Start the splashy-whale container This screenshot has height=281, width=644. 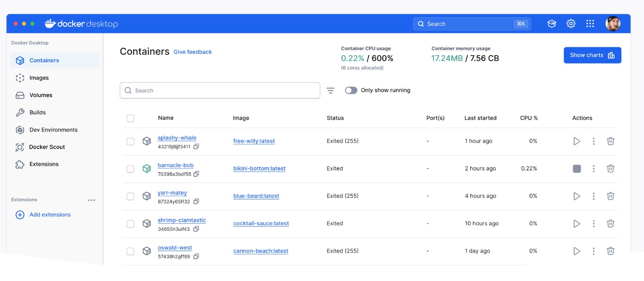[576, 141]
